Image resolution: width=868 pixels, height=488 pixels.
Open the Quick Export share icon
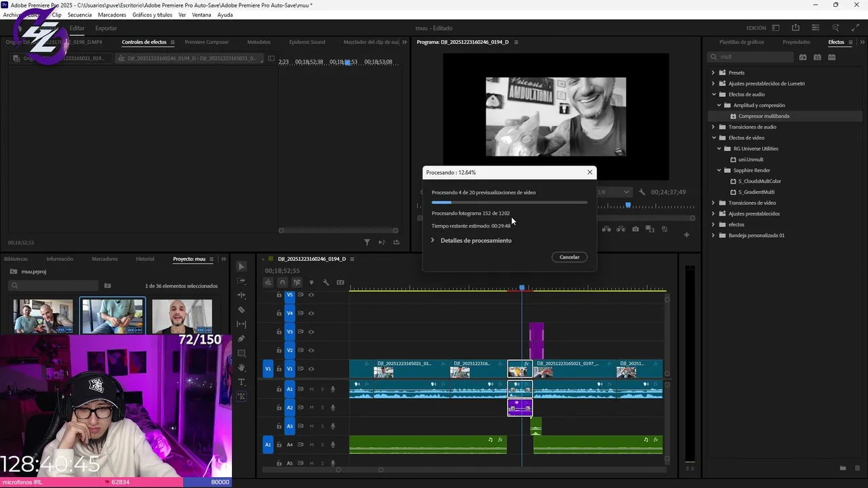pos(795,28)
